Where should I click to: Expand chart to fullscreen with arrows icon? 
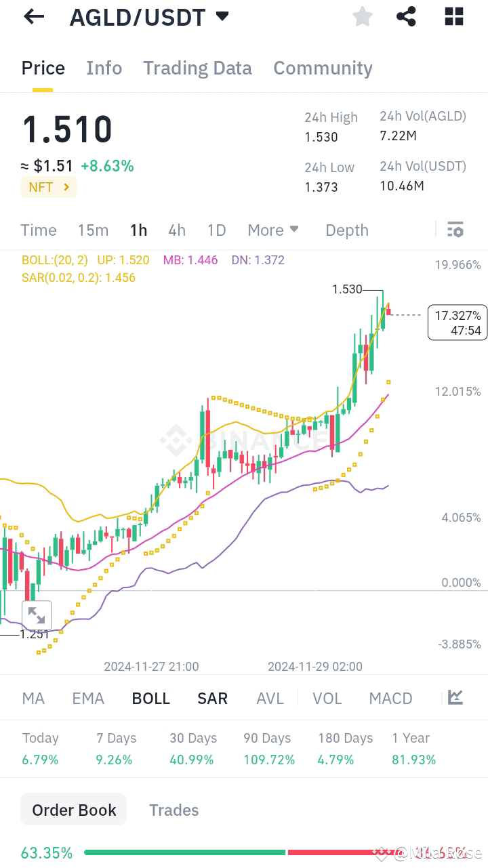[x=37, y=615]
